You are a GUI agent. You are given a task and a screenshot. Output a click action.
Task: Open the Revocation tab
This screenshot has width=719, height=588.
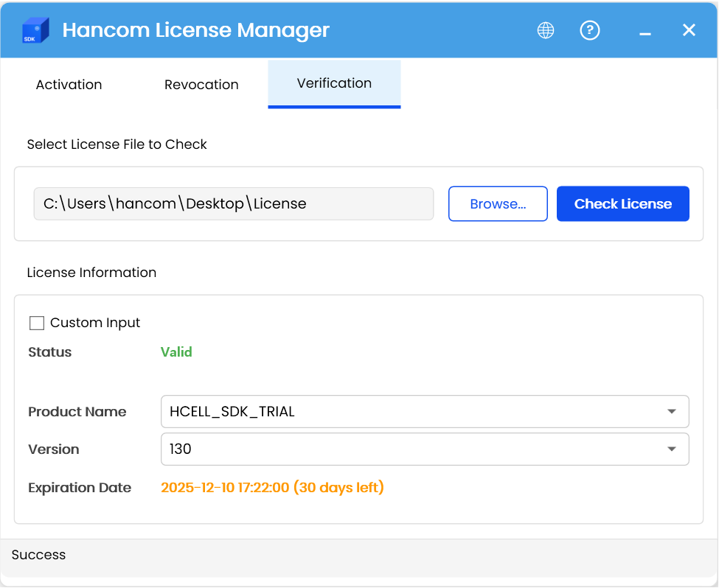(x=201, y=85)
